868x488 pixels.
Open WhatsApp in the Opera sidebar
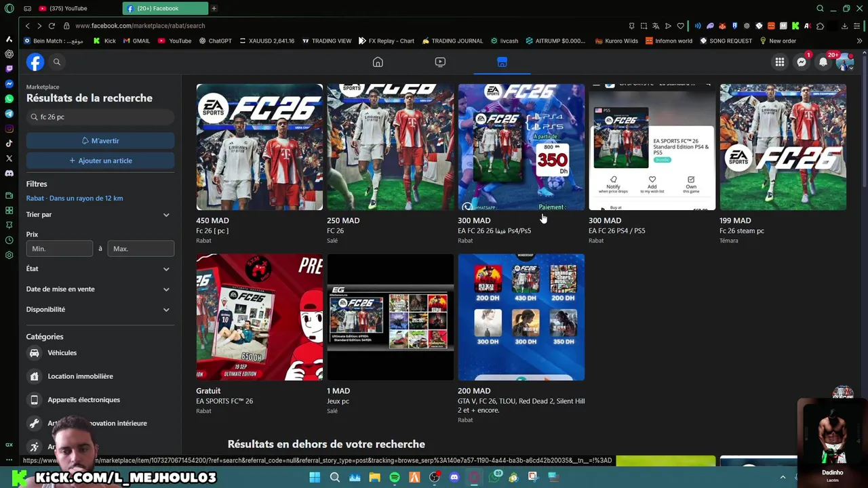coord(9,98)
